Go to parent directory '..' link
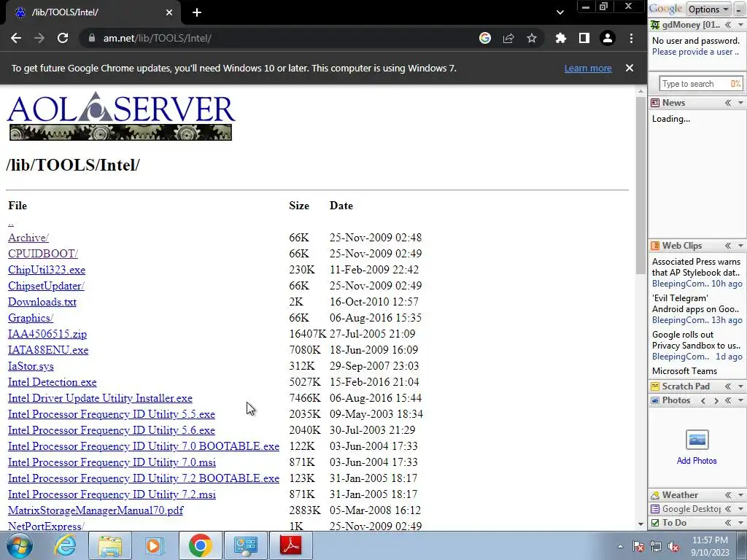747x560 pixels. 11,222
